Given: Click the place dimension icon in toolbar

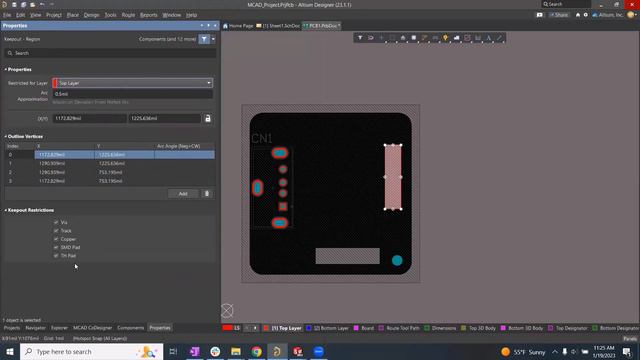Looking at the screenshot, I should click(478, 38).
